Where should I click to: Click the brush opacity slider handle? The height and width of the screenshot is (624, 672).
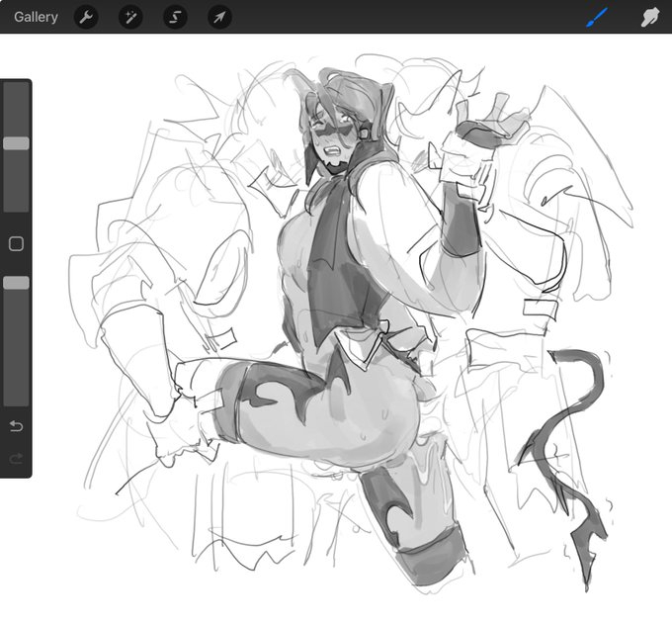(16, 283)
